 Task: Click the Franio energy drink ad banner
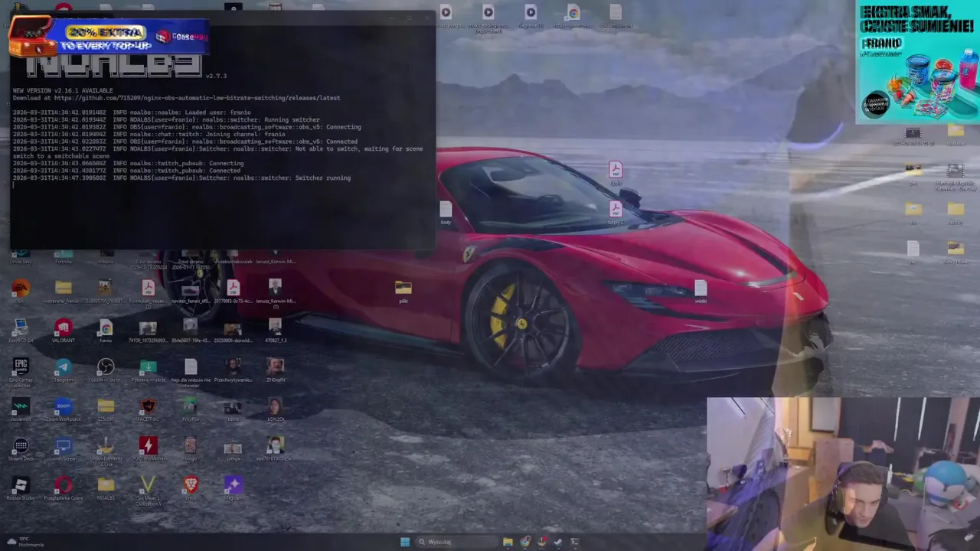[x=917, y=61]
